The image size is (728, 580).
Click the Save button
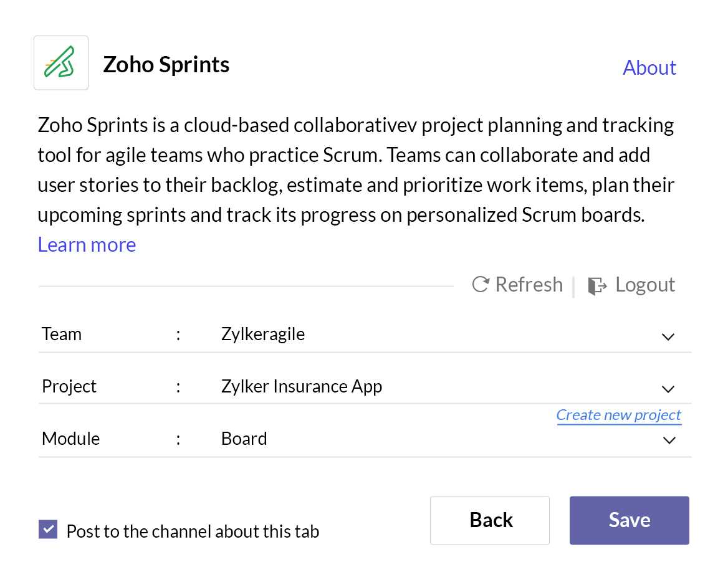[x=629, y=520]
